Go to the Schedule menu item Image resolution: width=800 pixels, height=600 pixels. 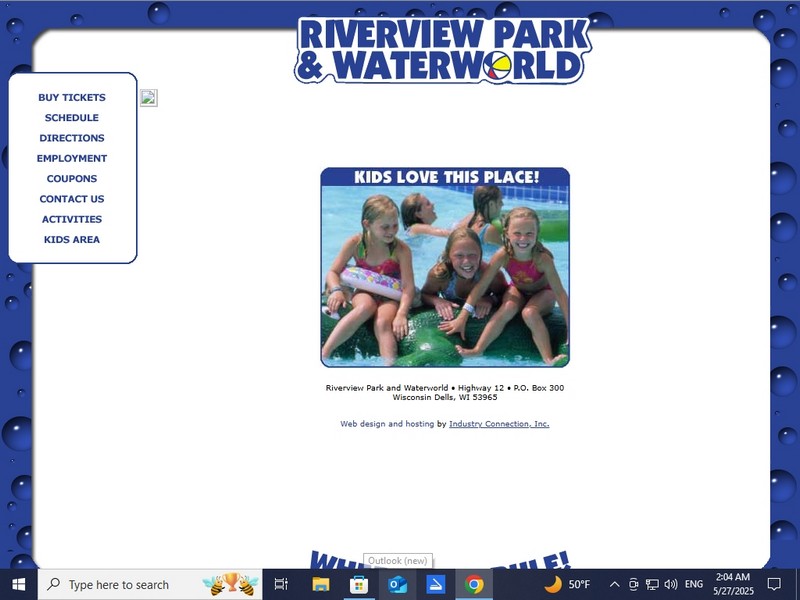click(x=72, y=118)
